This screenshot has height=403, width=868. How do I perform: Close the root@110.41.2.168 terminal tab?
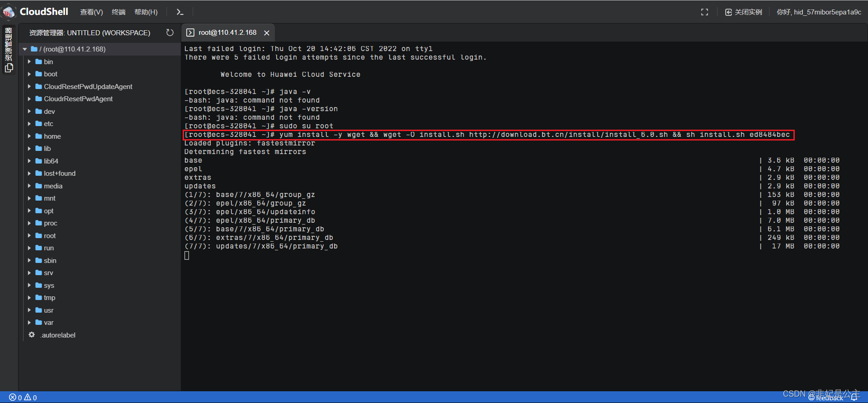[x=267, y=33]
